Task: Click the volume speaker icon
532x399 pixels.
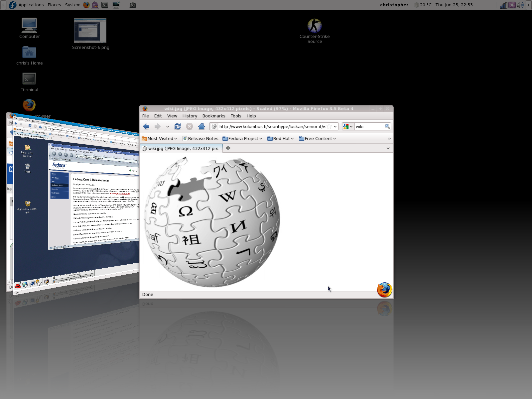Action: pos(520,5)
